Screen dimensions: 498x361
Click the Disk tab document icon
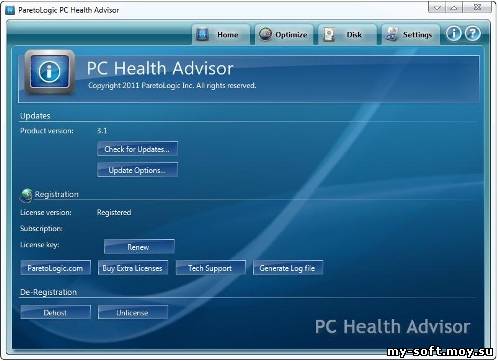pos(329,35)
